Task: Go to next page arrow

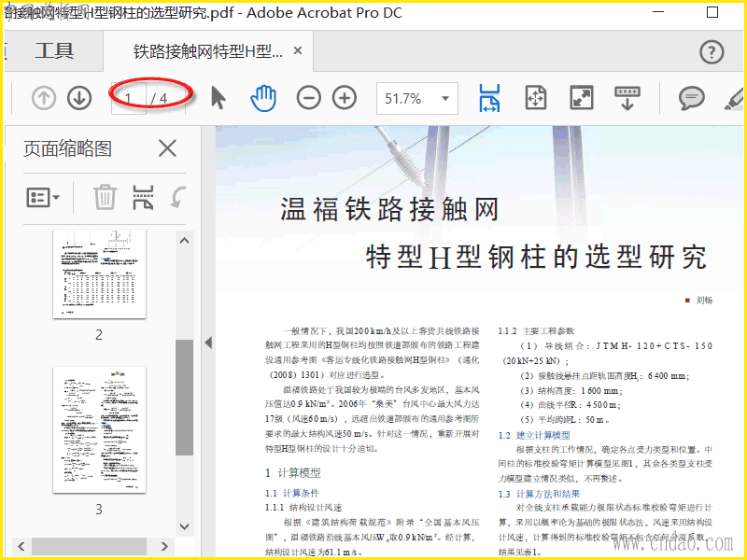Action: click(79, 98)
